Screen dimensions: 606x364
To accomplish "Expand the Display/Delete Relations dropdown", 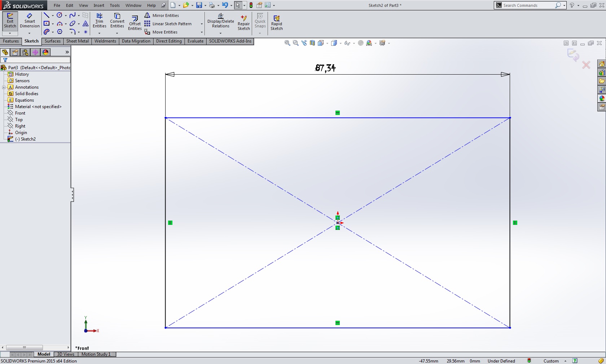I will 220,33.
